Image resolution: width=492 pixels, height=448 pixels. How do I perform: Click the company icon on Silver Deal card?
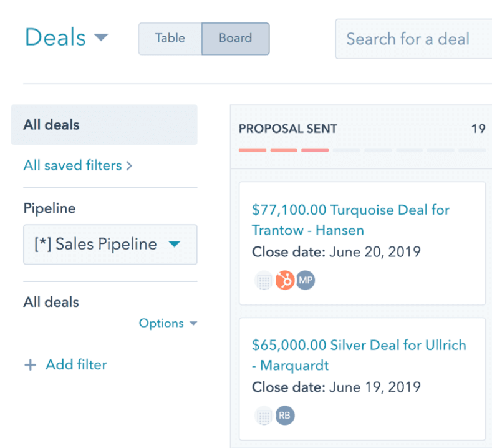(x=264, y=416)
